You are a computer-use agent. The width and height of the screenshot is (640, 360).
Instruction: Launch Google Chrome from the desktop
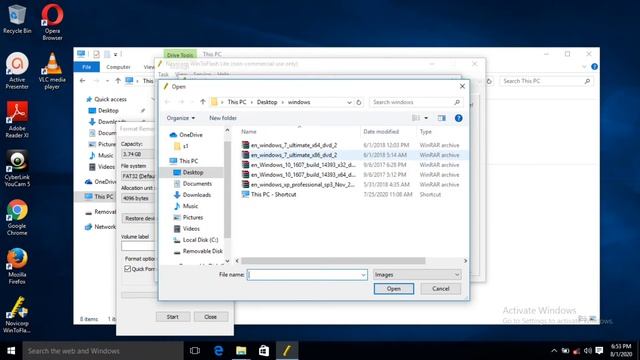pos(17,217)
